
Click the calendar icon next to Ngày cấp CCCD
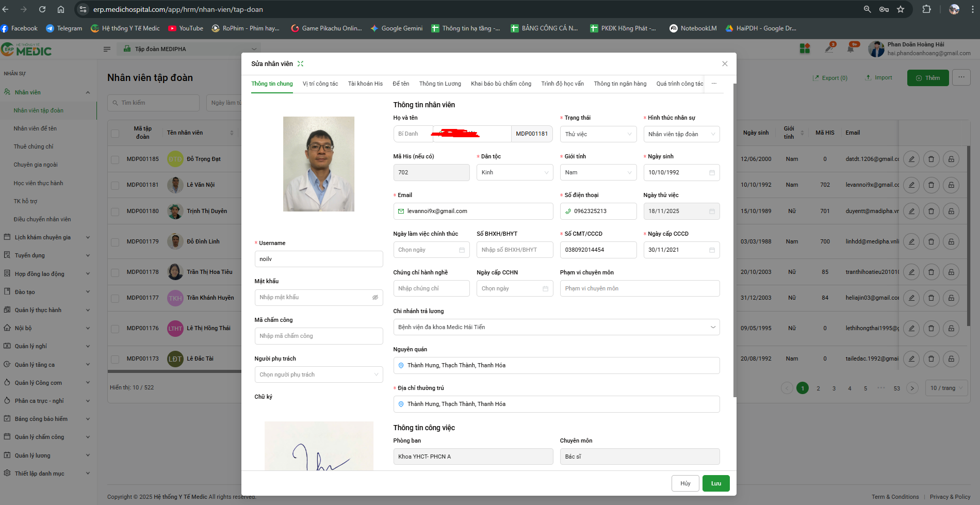pyautogui.click(x=711, y=250)
